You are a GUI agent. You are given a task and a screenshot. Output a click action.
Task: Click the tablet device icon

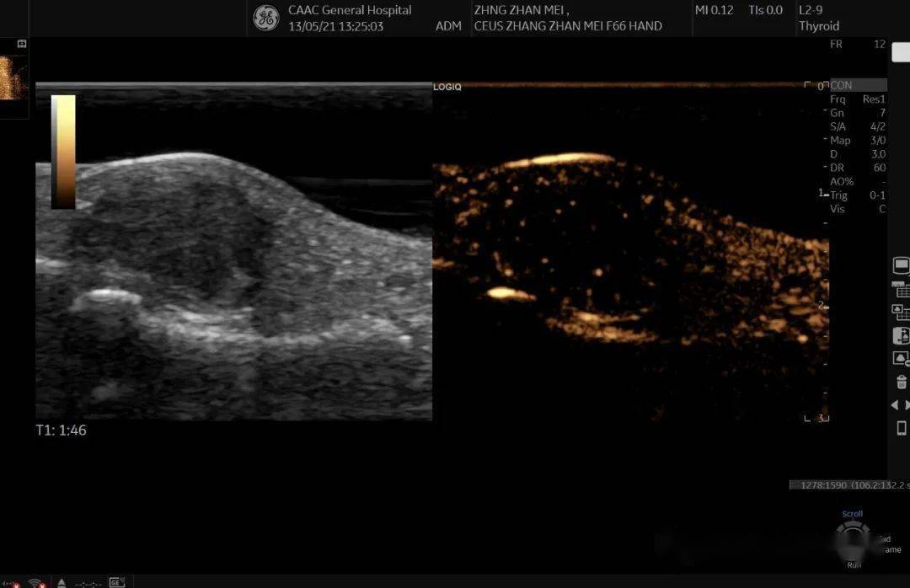(902, 428)
